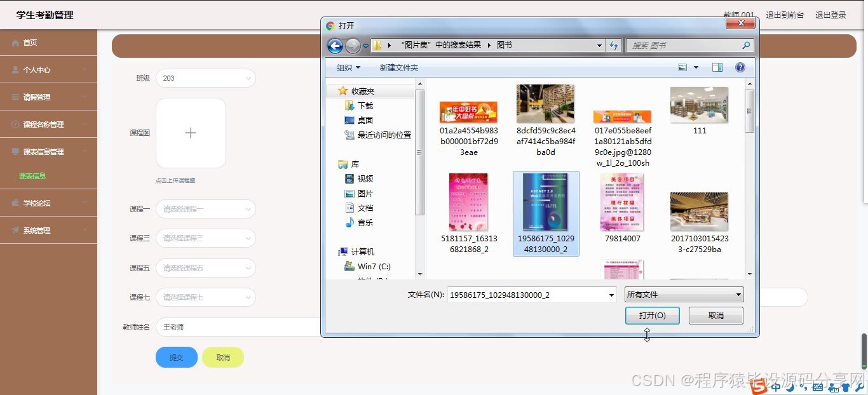Select Win7 (C:) drive
Viewport: 868px width, 395px height.
pyautogui.click(x=368, y=266)
